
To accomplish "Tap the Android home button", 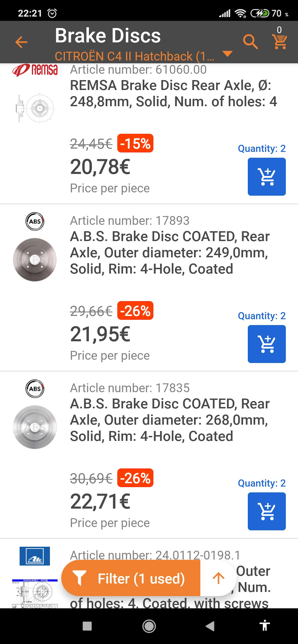I will coord(149,626).
